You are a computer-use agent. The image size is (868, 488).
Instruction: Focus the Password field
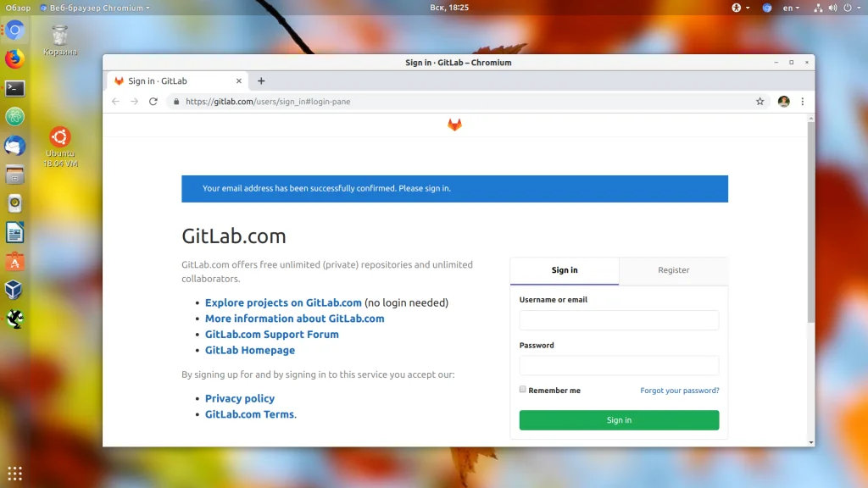619,366
